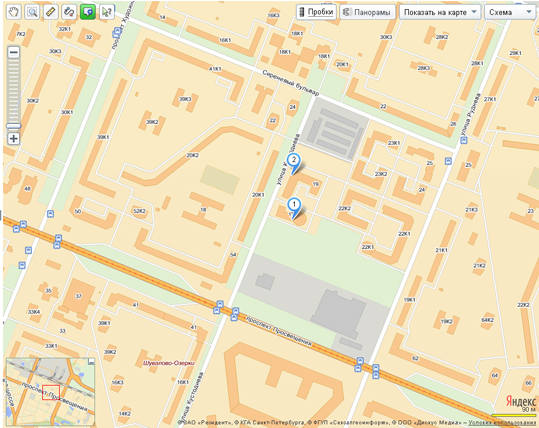Click building label 39К3
The width and height of the screenshot is (539, 428).
(185, 99)
